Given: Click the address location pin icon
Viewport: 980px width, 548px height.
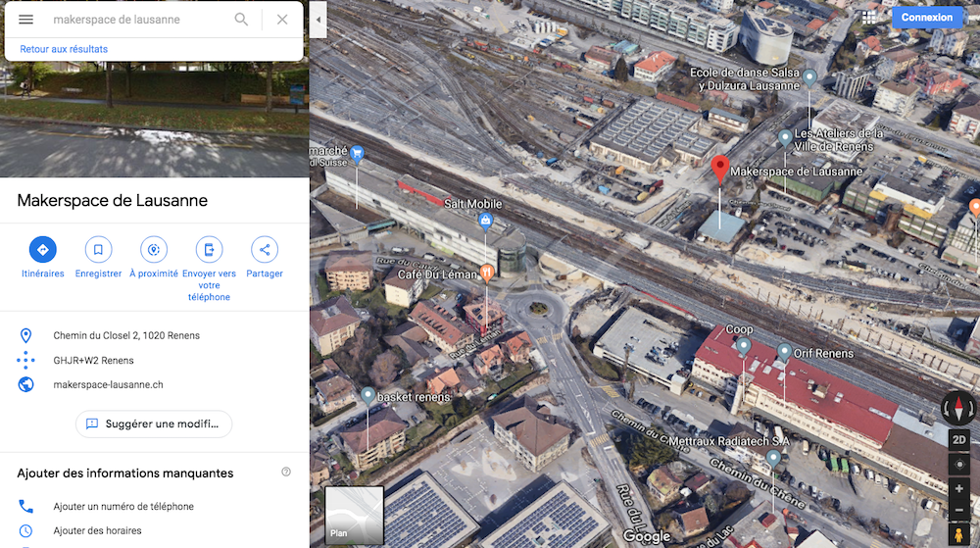Looking at the screenshot, I should 25,335.
